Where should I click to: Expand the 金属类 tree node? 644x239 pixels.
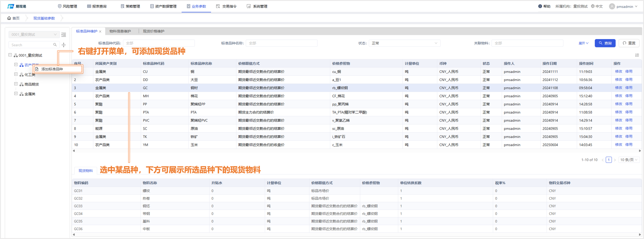[16, 94]
